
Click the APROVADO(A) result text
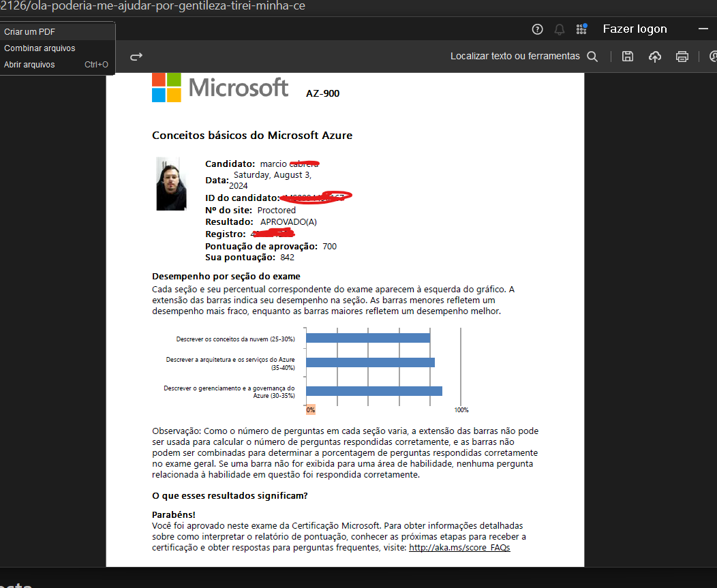coord(288,221)
